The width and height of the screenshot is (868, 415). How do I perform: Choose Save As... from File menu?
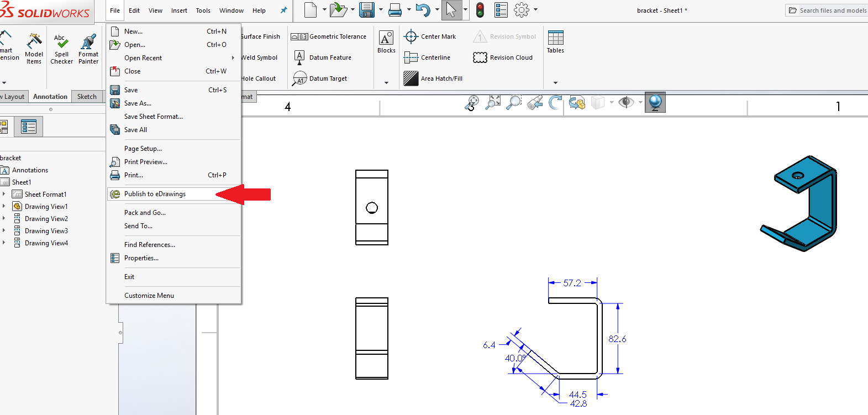pos(174,103)
